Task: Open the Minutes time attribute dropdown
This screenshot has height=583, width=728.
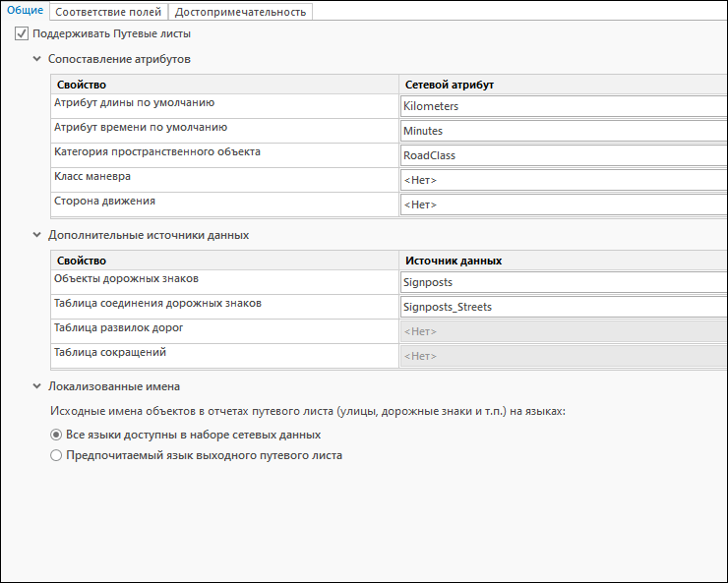Action: (x=563, y=131)
